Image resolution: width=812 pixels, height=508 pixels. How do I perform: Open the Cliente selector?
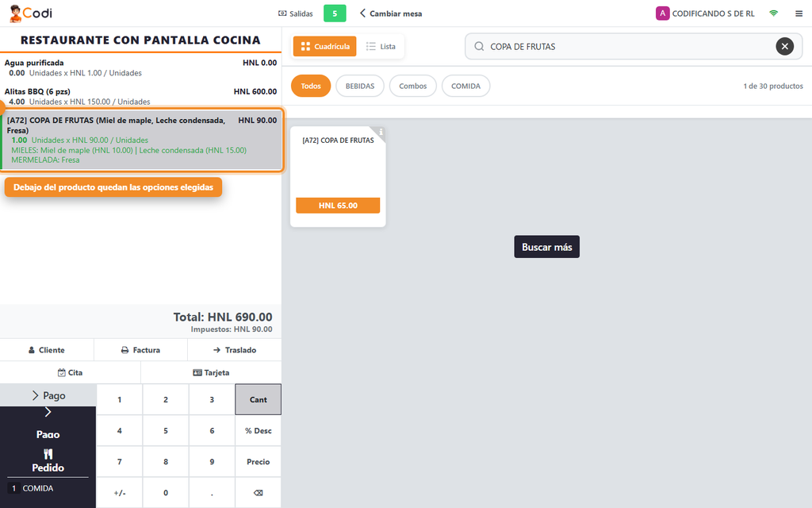coord(47,350)
